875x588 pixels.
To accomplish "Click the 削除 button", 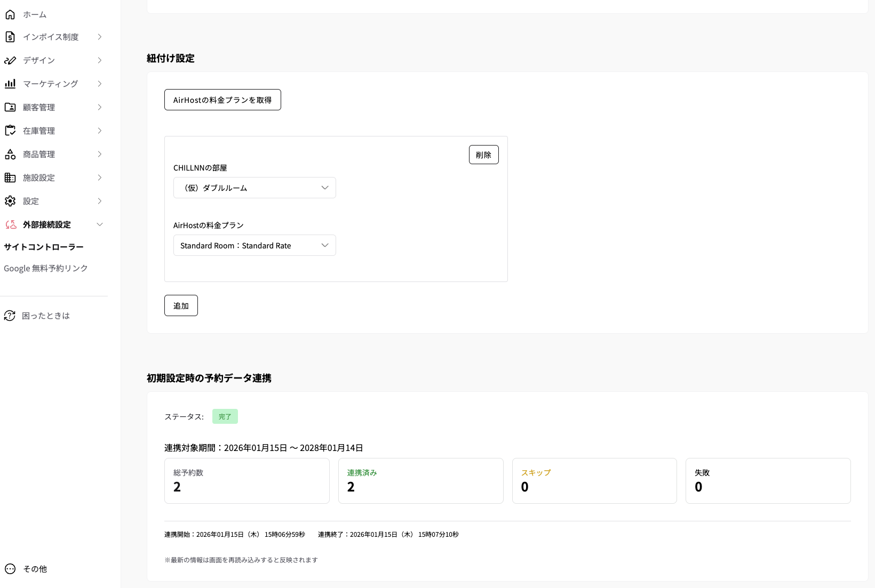I will tap(484, 155).
